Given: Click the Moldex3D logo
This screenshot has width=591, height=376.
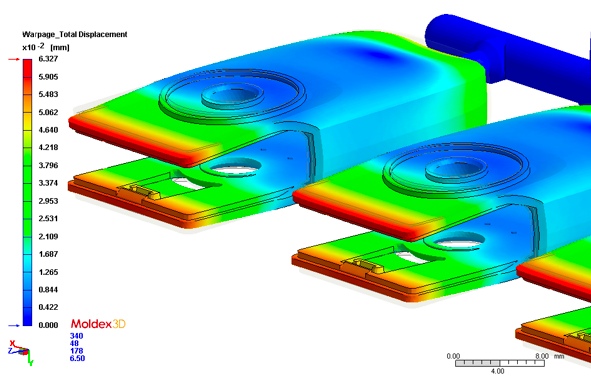Looking at the screenshot, I should [x=98, y=324].
